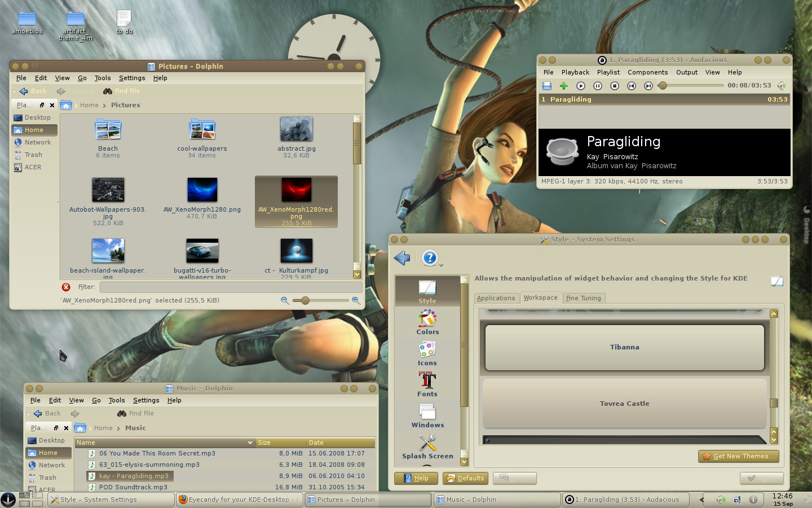Screen dimensions: 812x508
Task: Skip to next track in Audacious
Action: [x=648, y=86]
